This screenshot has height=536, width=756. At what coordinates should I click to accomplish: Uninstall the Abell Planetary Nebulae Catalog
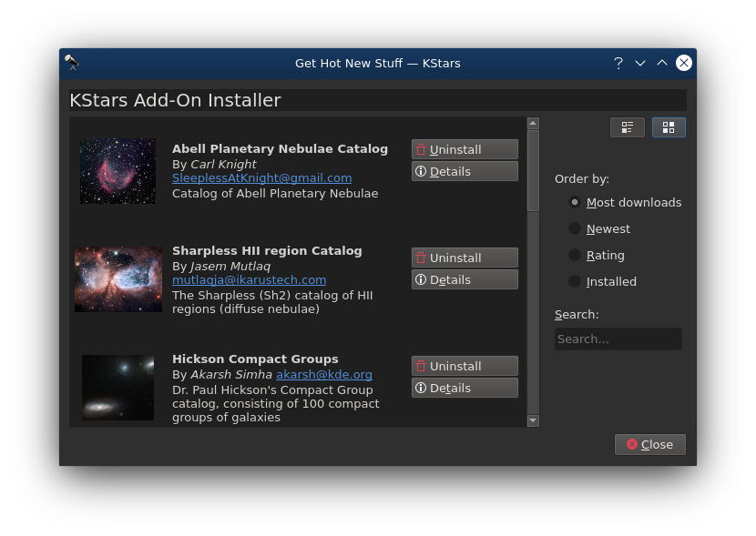coord(465,149)
